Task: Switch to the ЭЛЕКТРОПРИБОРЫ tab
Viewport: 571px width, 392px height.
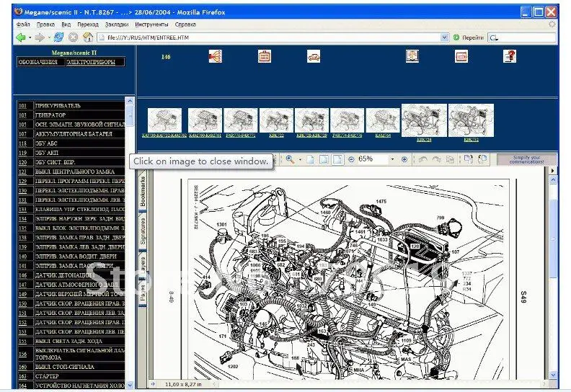Action: point(91,62)
